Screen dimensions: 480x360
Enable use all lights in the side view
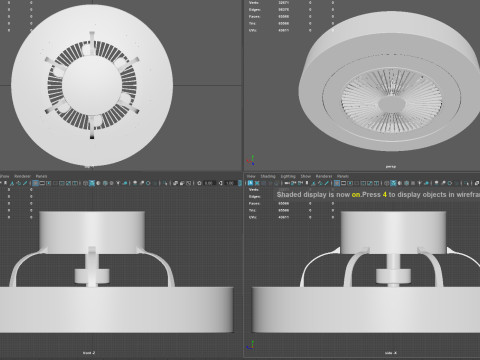419,183
